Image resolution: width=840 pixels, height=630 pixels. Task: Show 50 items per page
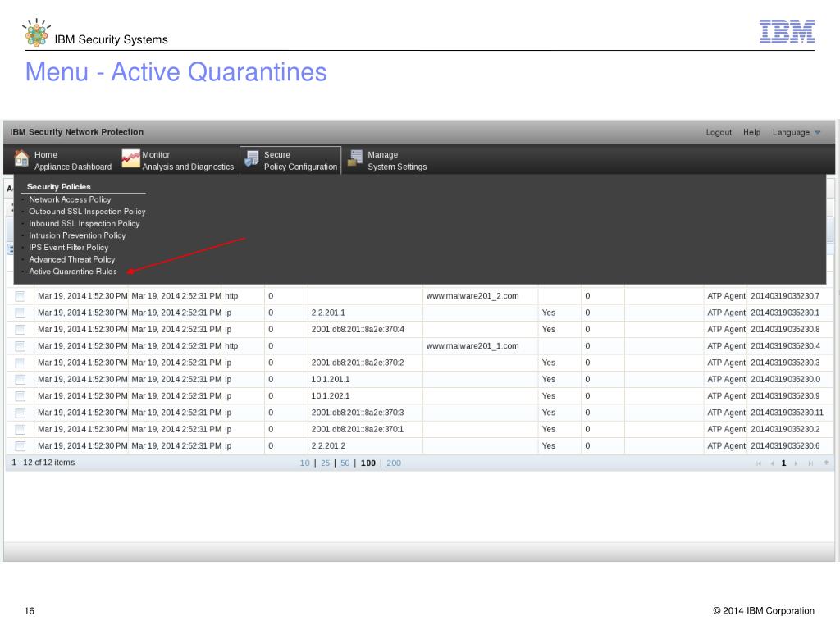(x=345, y=463)
